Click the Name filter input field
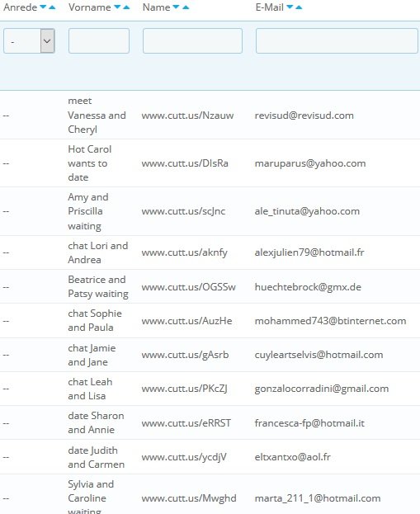 pos(192,41)
